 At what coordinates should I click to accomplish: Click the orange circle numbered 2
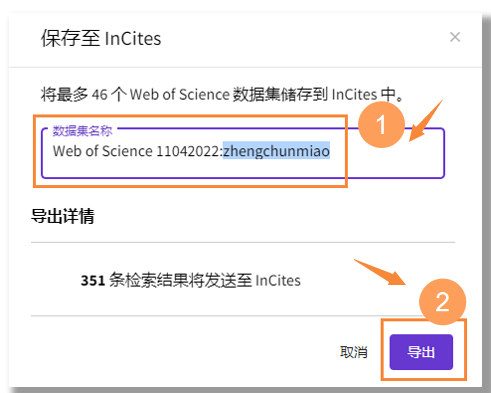click(x=442, y=302)
